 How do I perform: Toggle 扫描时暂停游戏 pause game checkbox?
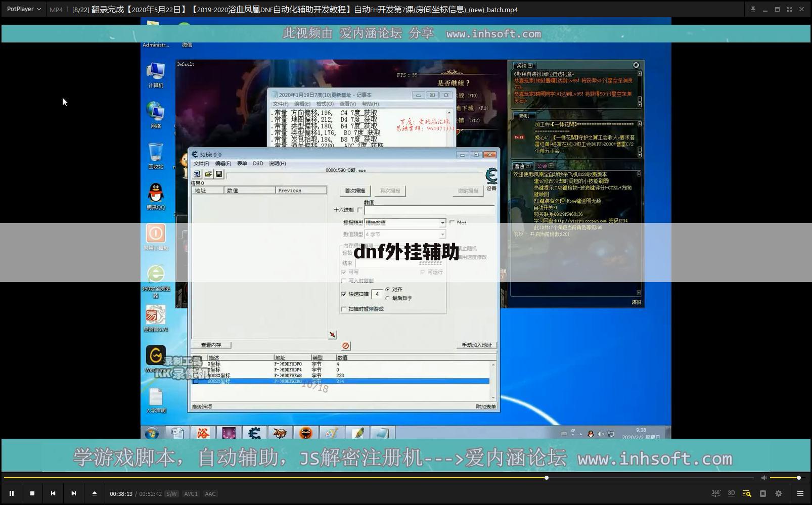(x=344, y=309)
